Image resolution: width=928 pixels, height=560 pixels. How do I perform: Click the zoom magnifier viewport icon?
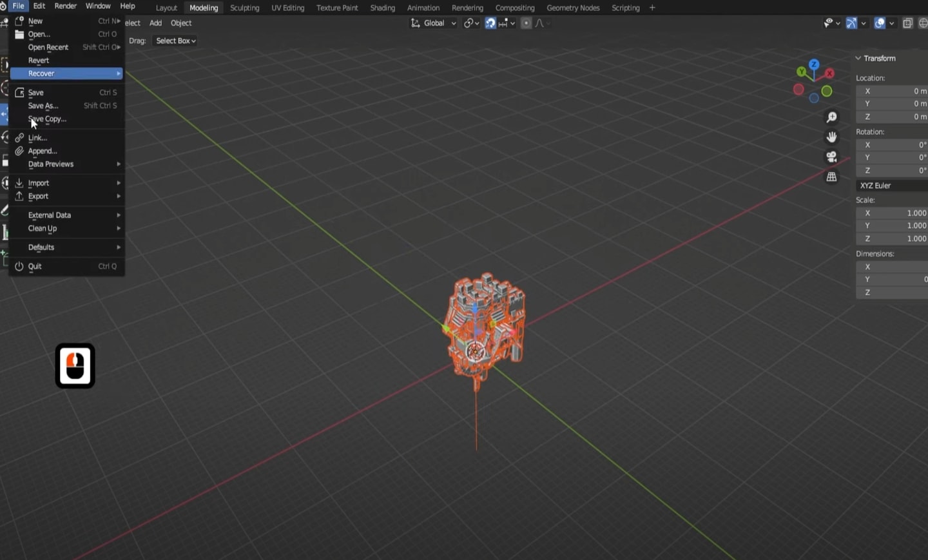coord(832,117)
